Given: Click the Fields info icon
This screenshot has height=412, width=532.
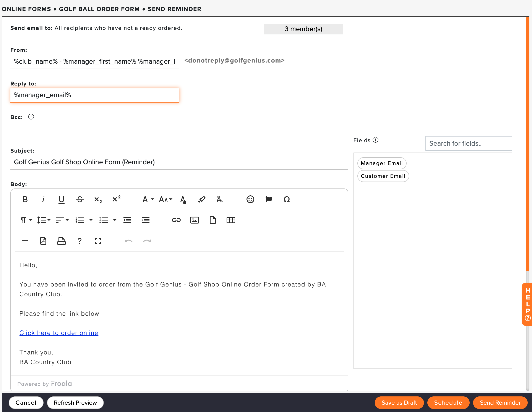Looking at the screenshot, I should (376, 140).
